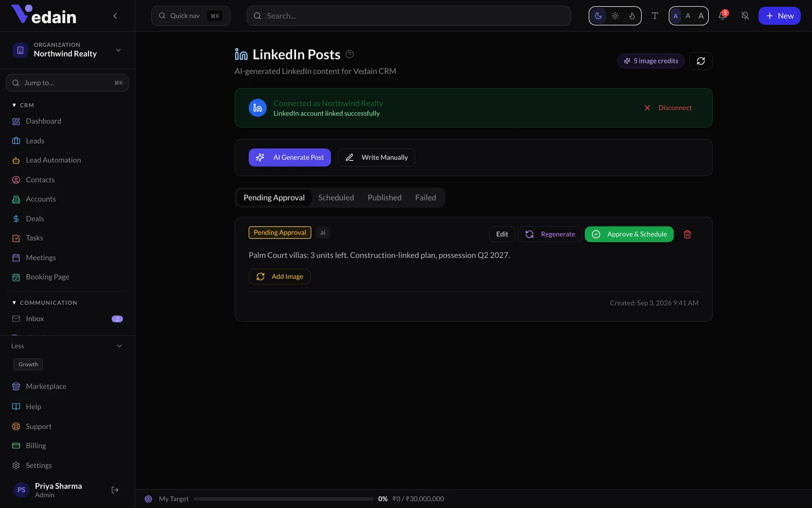Open Tasks checklist icon in sidebar

(x=16, y=238)
